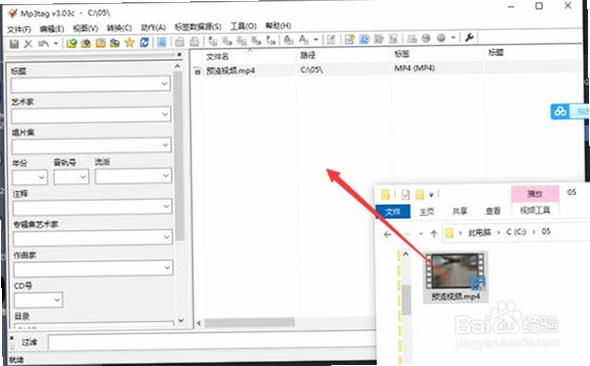Click the 主页 tab in File Explorer
Image resolution: width=590 pixels, height=366 pixels.
coord(427,212)
